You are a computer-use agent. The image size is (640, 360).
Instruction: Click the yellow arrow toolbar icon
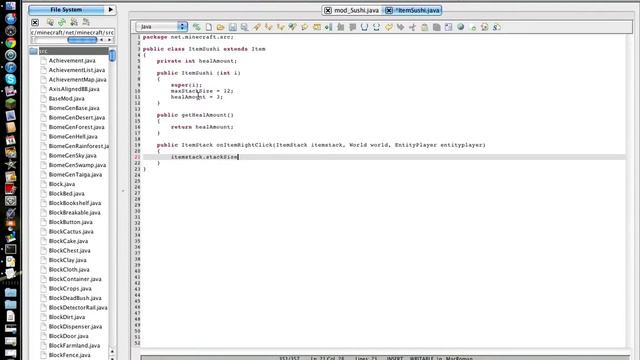[x=389, y=27]
